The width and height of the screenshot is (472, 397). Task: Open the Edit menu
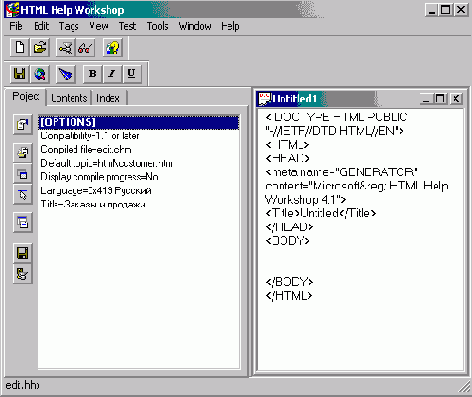click(42, 26)
